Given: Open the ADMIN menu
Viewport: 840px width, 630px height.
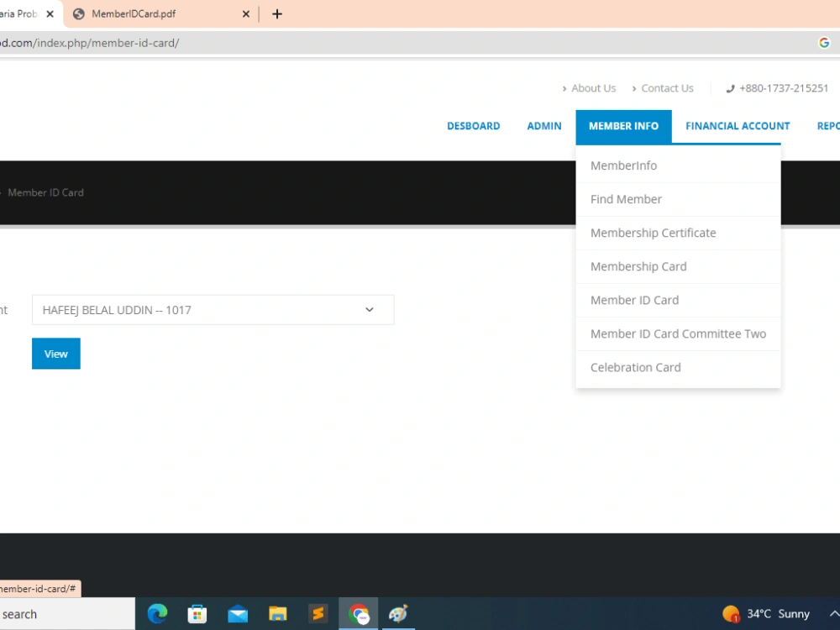Looking at the screenshot, I should click(544, 126).
